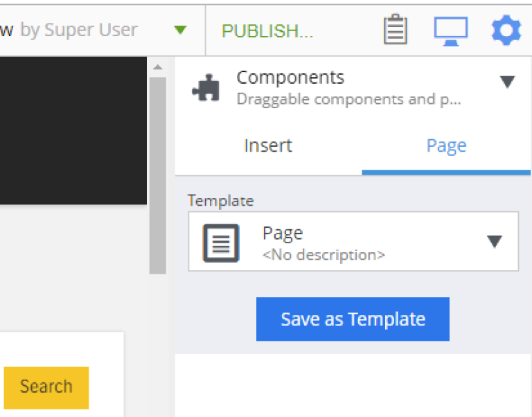Click the yellow Search button
Image resolution: width=532 pixels, height=417 pixels.
click(x=46, y=387)
